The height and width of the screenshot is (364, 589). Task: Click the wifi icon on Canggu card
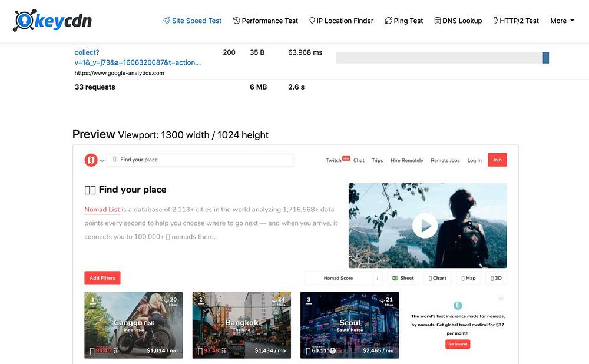pos(166,301)
